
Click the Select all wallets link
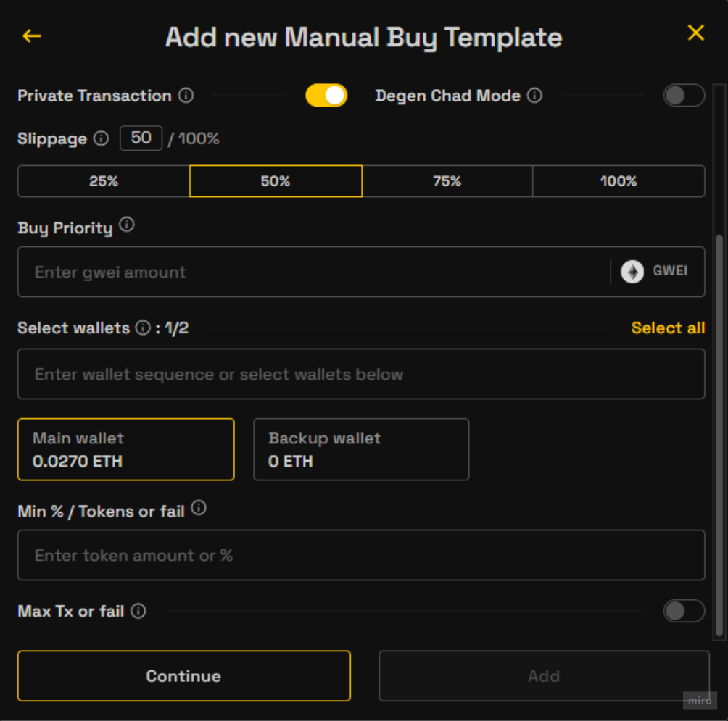667,328
